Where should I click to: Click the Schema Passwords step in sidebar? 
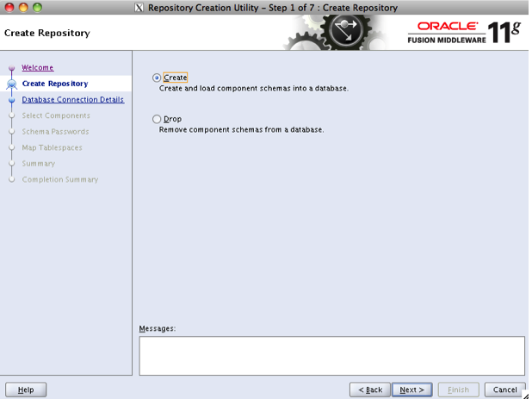55,132
